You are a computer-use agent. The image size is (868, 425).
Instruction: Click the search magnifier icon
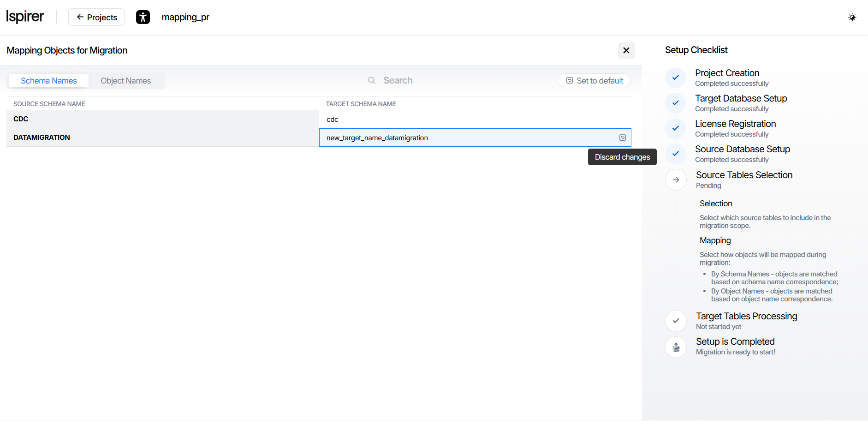pos(371,80)
